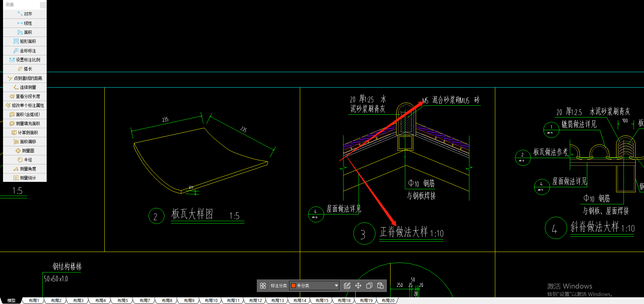Select the 面积偏移 area offset tool
Image resolution: width=644 pixels, height=304 pixels.
(x=25, y=142)
